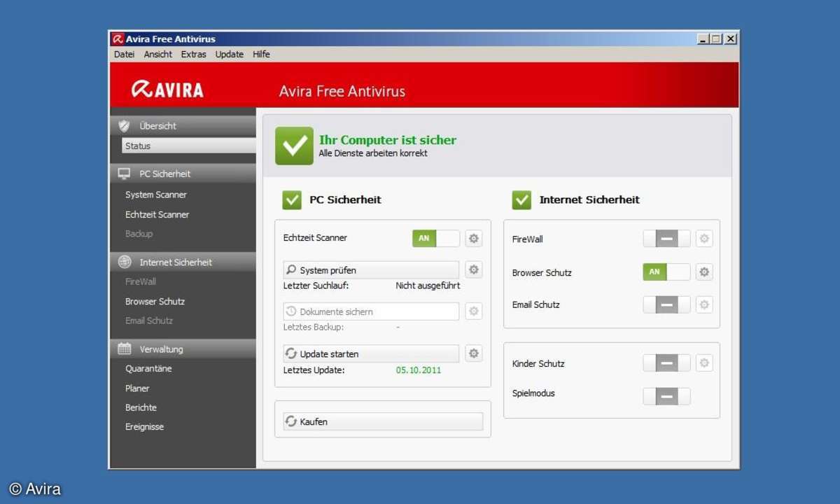Open Planer in the sidebar
This screenshot has width=840, height=504.
[137, 388]
